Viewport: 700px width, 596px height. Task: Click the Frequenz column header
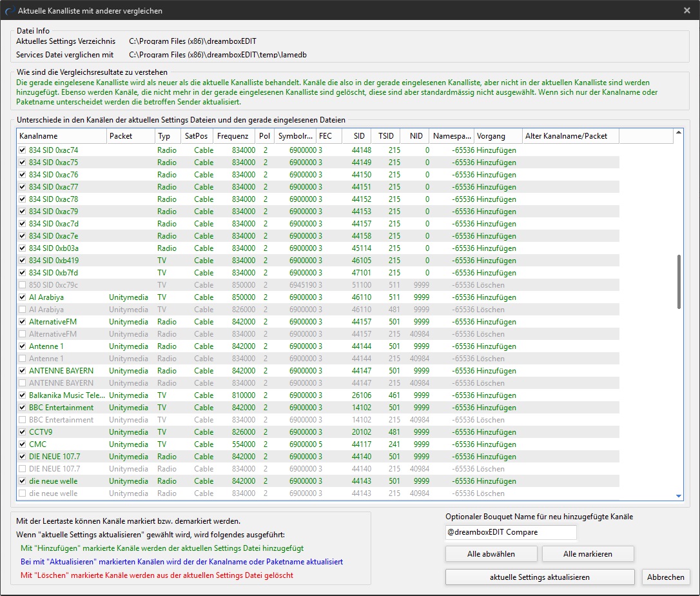tap(234, 136)
